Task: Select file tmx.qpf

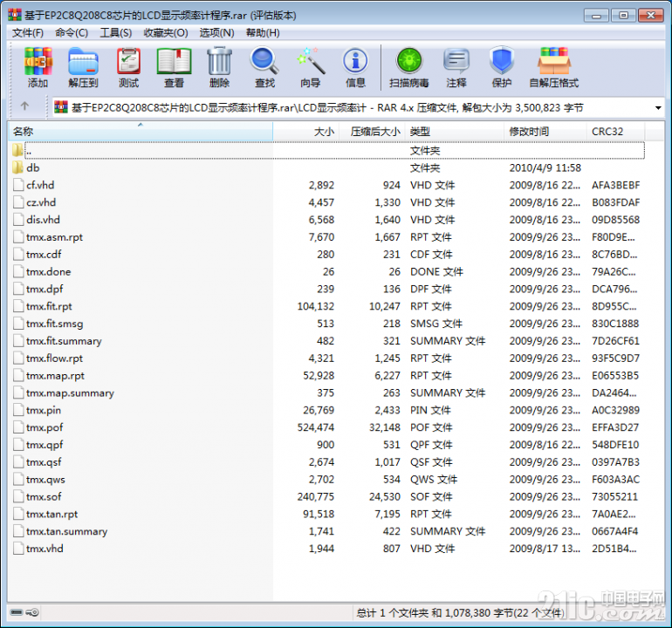Action: pos(45,445)
